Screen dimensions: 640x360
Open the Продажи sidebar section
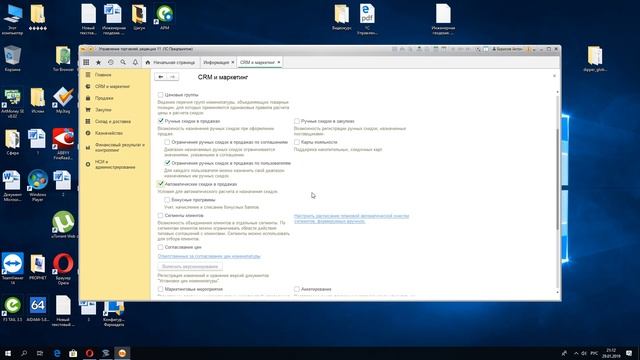pyautogui.click(x=104, y=98)
